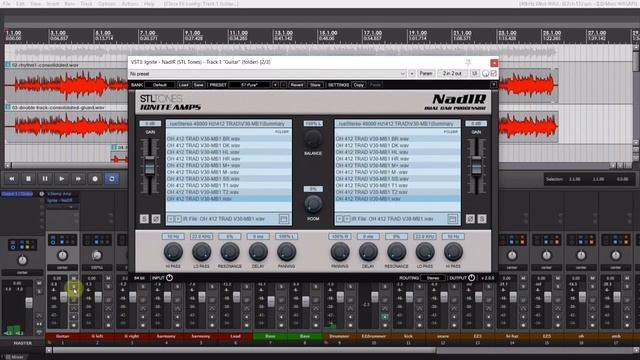
Task: Click the mixer horizontal scrollbar
Action: [x=244, y=350]
